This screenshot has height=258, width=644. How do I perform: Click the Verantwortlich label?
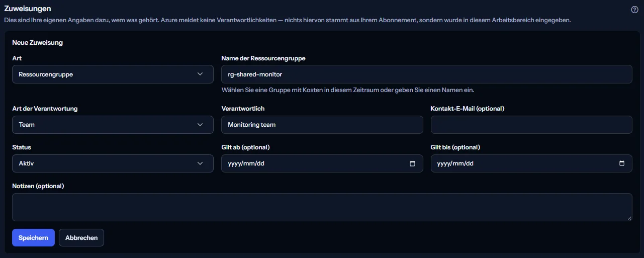(x=243, y=109)
